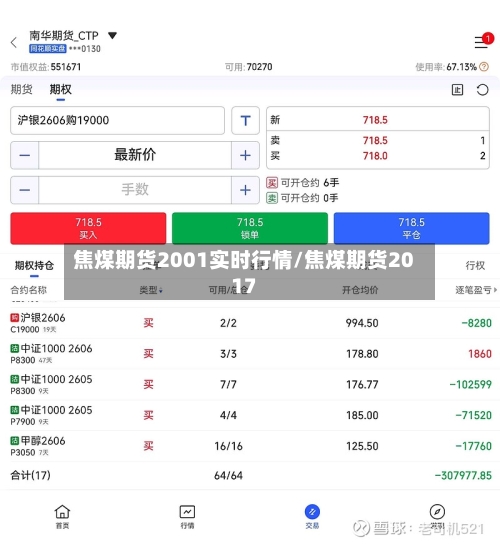
Task: Tap the green 锁单 button
Action: click(x=250, y=228)
